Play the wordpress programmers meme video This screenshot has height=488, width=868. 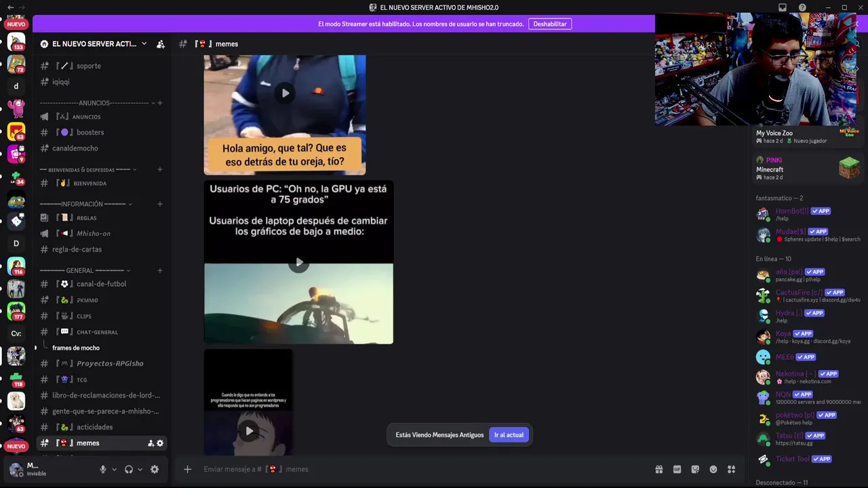click(x=249, y=431)
